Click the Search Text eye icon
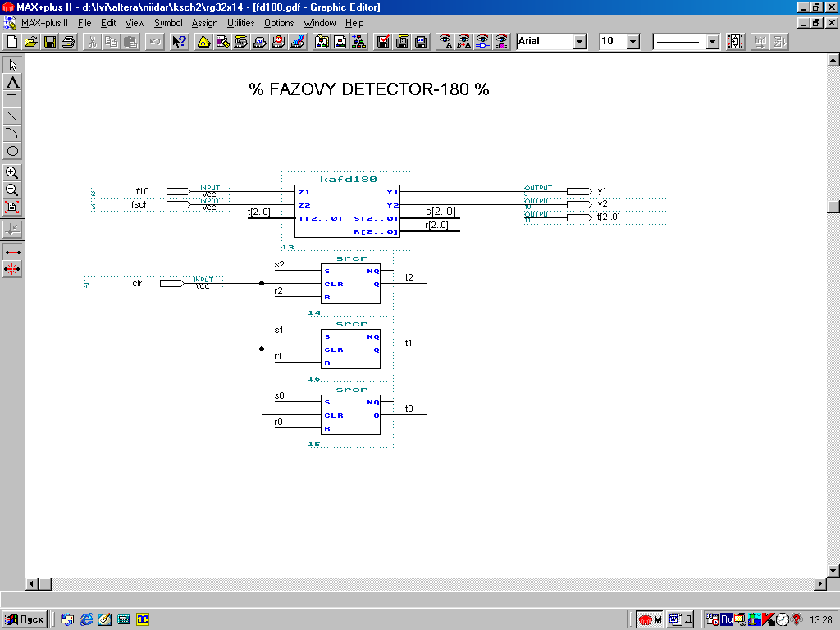The image size is (840, 630). [445, 41]
